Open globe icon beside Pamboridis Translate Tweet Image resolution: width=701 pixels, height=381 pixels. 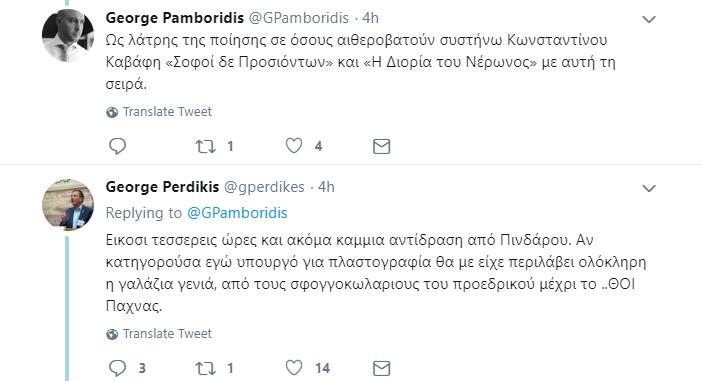point(112,112)
